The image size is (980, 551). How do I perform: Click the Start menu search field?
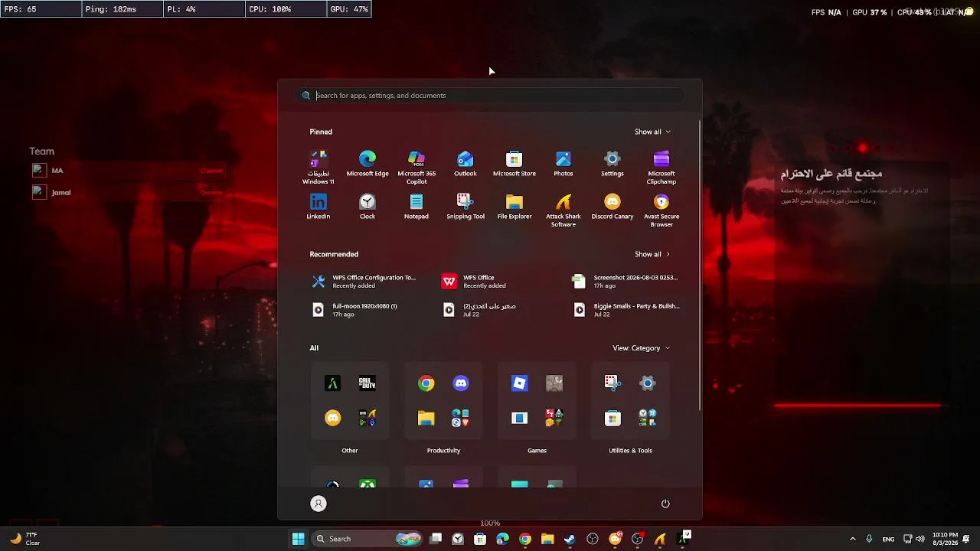tap(490, 96)
